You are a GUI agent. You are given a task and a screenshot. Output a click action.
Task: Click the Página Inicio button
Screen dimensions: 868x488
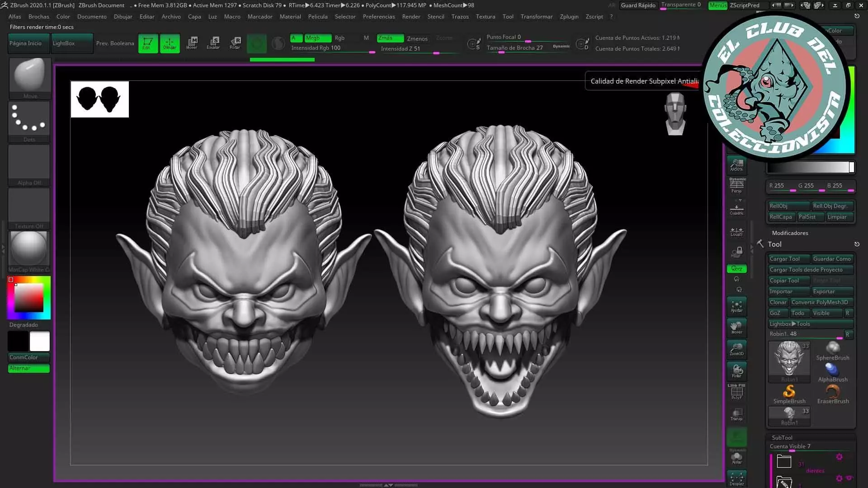click(29, 43)
